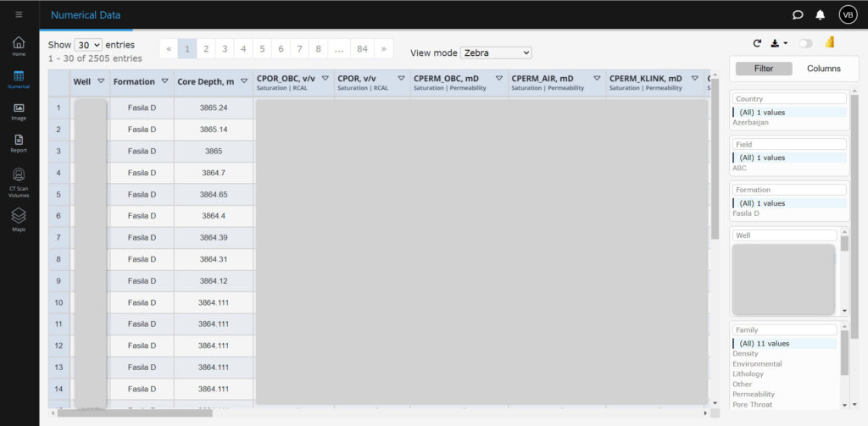Go to Home in sidebar

(19, 46)
